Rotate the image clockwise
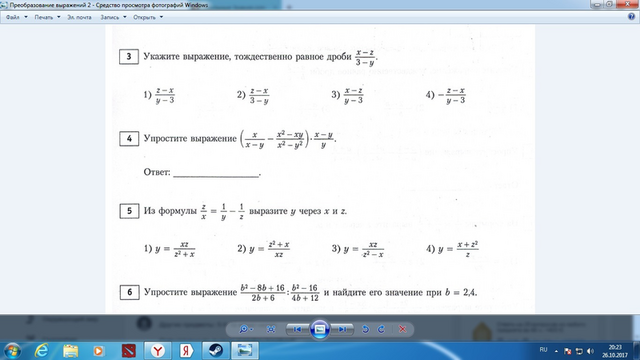 pyautogui.click(x=381, y=329)
